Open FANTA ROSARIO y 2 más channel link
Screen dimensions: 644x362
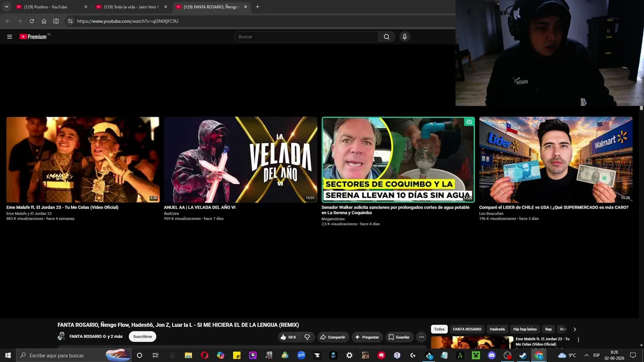point(96,336)
